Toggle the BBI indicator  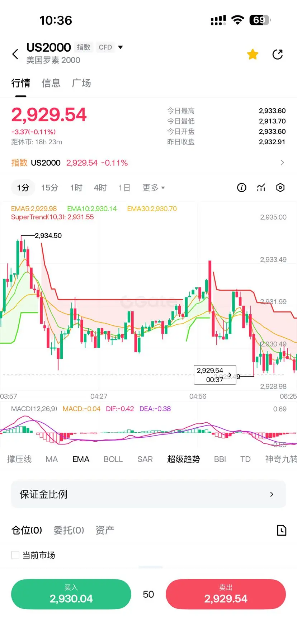220,459
